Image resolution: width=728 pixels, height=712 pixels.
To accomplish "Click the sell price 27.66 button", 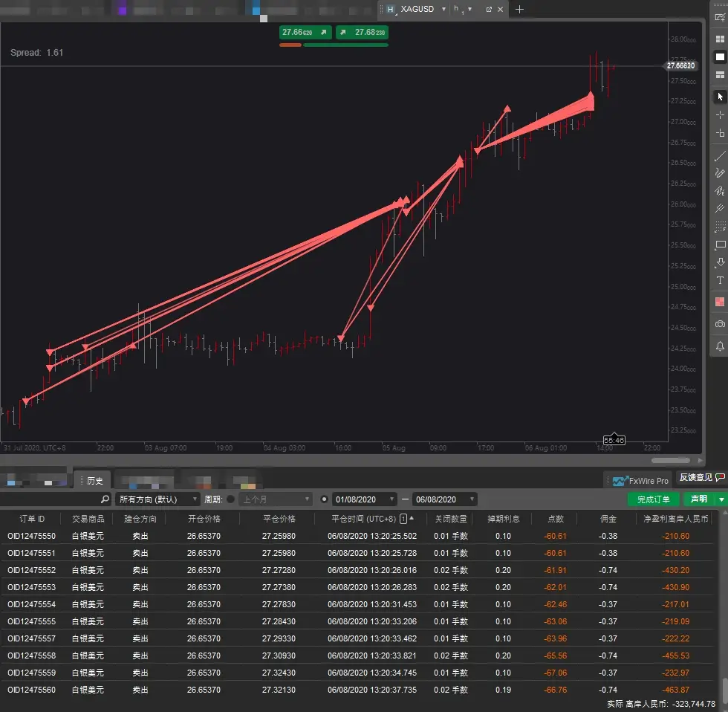I will [305, 32].
